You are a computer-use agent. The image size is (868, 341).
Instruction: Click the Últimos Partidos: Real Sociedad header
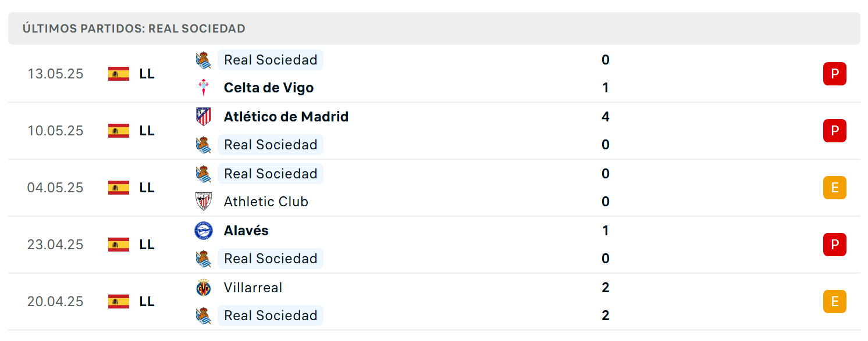434,28
